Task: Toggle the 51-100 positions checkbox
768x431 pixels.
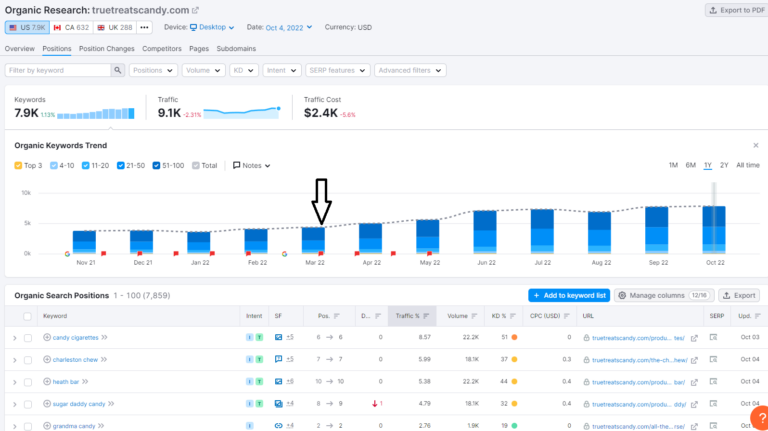Action: (156, 166)
